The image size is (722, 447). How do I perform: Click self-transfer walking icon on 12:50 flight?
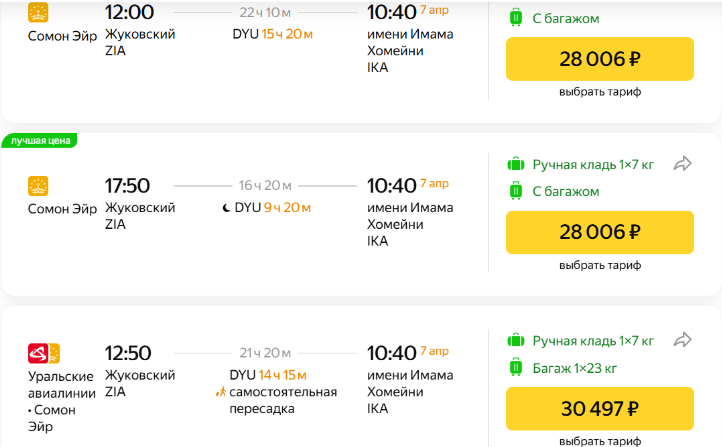tap(221, 392)
